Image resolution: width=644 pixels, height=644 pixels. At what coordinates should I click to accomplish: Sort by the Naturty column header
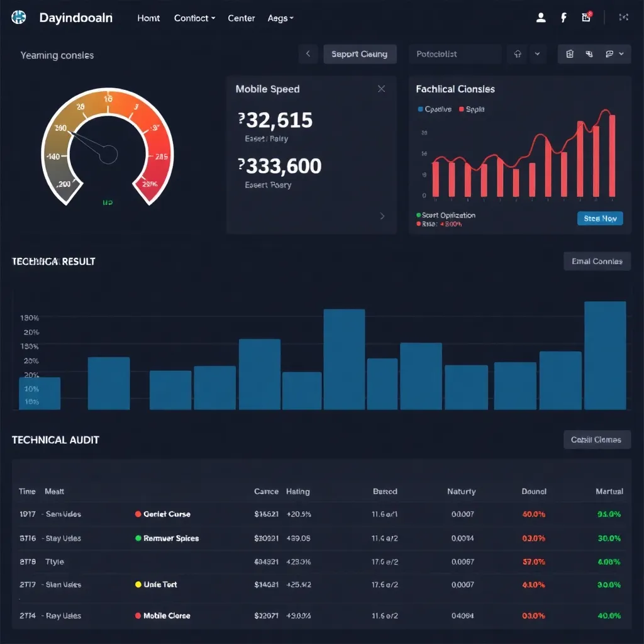[461, 491]
